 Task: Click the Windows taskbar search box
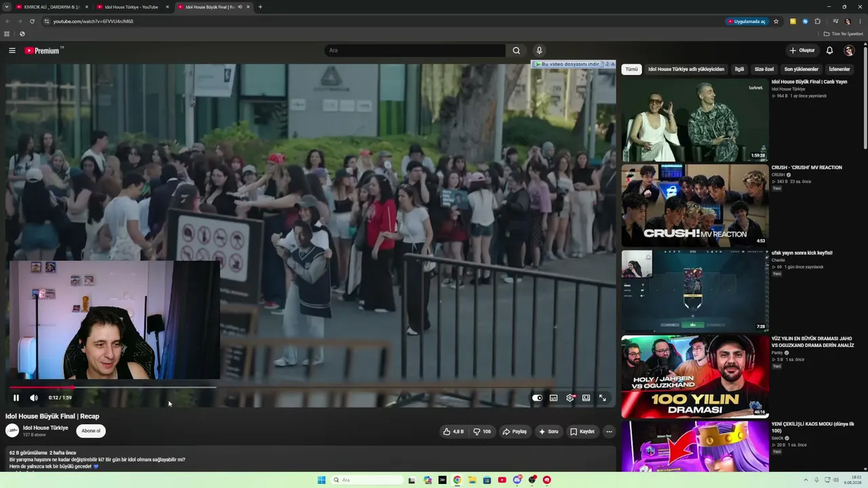pos(367,480)
